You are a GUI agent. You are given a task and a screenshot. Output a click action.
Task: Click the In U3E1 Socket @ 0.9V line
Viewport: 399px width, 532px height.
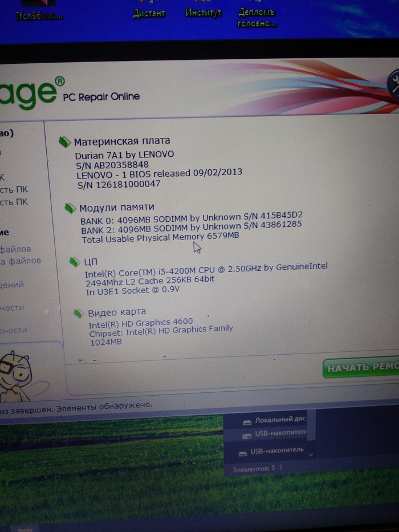click(133, 291)
